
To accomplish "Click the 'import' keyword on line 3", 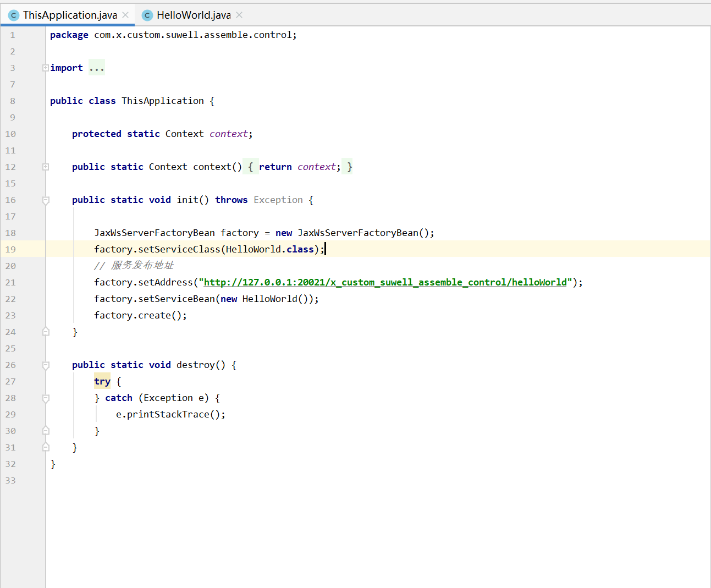I will (67, 68).
